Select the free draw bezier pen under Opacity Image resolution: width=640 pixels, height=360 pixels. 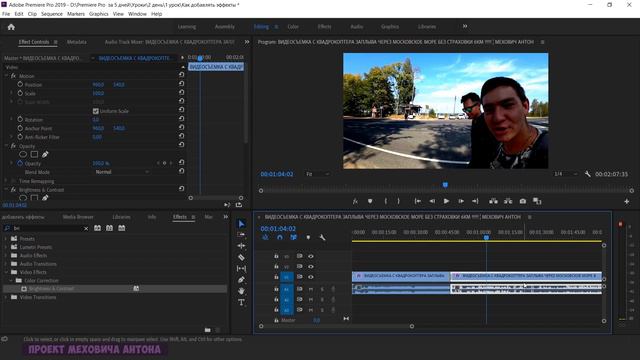coord(45,154)
